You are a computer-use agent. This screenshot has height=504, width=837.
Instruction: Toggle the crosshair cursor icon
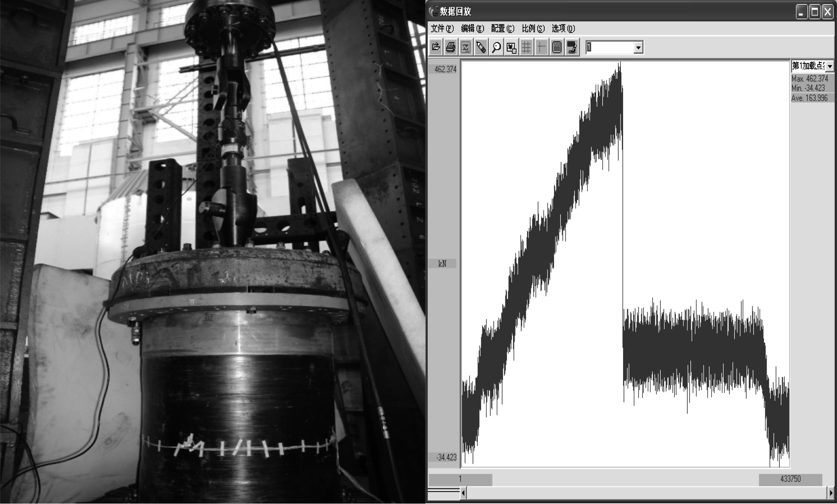coord(541,47)
